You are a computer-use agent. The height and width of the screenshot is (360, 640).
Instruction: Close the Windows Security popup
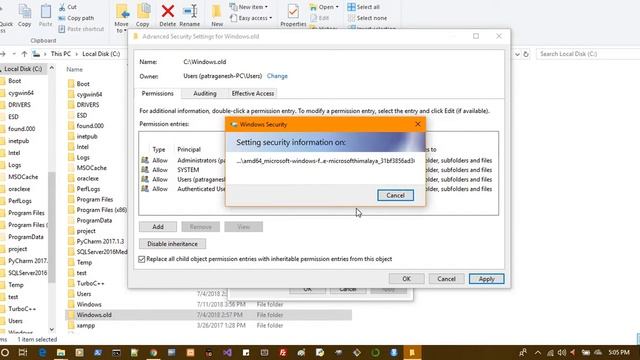[418, 124]
